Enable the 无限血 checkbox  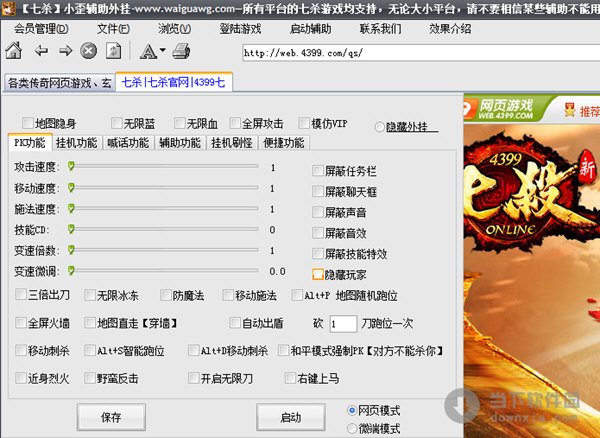(x=179, y=123)
